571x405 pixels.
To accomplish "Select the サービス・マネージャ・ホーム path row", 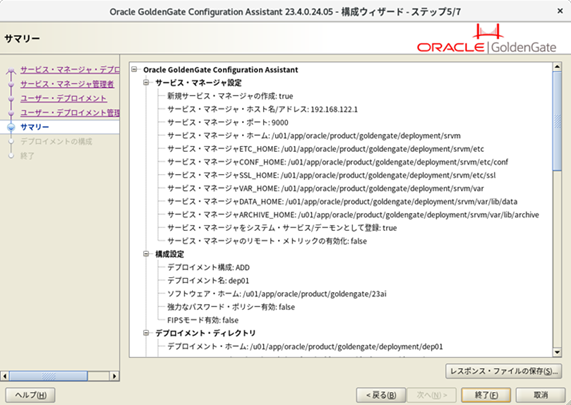I will 314,136.
